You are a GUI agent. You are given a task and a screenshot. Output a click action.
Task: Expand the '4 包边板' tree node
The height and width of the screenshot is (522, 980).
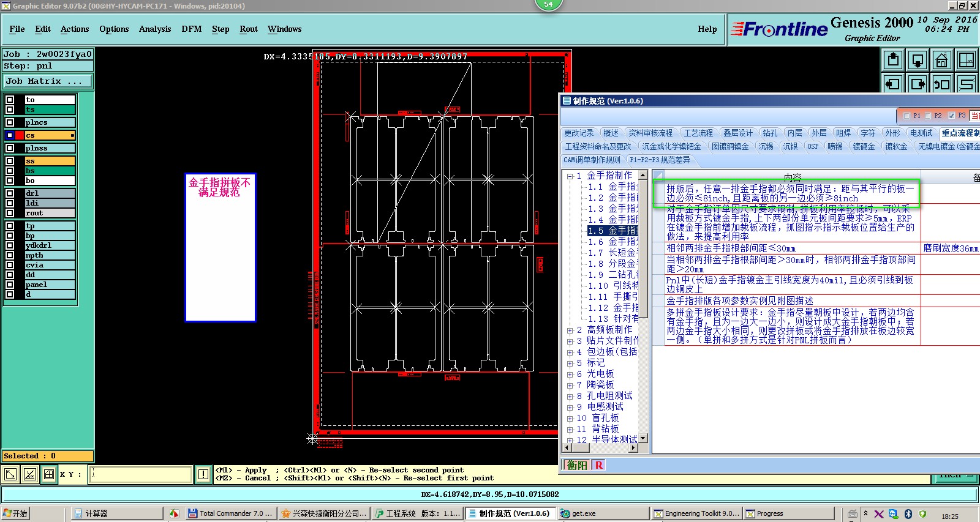click(570, 352)
